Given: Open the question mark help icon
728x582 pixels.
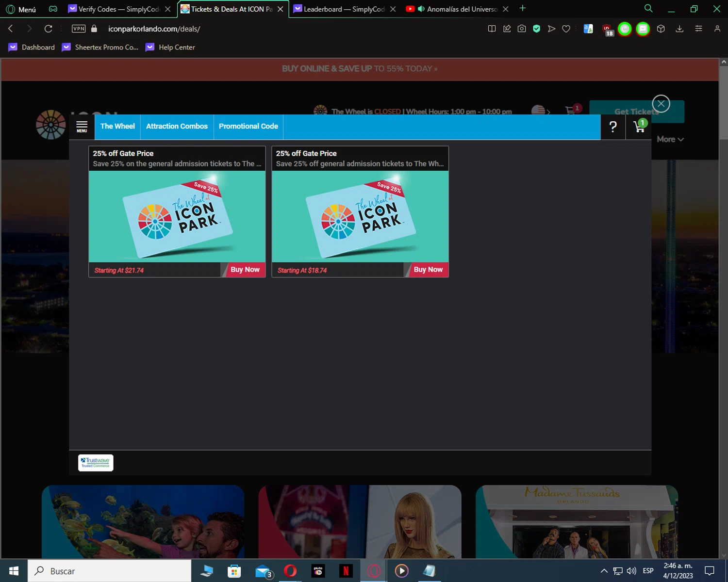Looking at the screenshot, I should (613, 127).
